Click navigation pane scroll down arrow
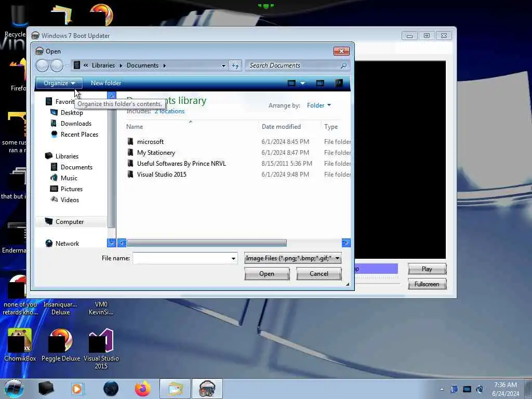Image resolution: width=532 pixels, height=399 pixels. coord(111,243)
